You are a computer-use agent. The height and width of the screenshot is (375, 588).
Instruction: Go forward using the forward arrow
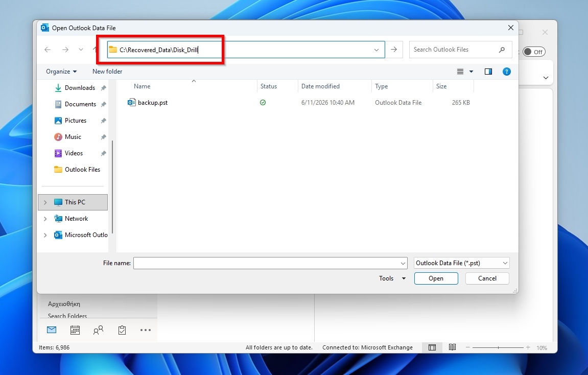point(65,50)
